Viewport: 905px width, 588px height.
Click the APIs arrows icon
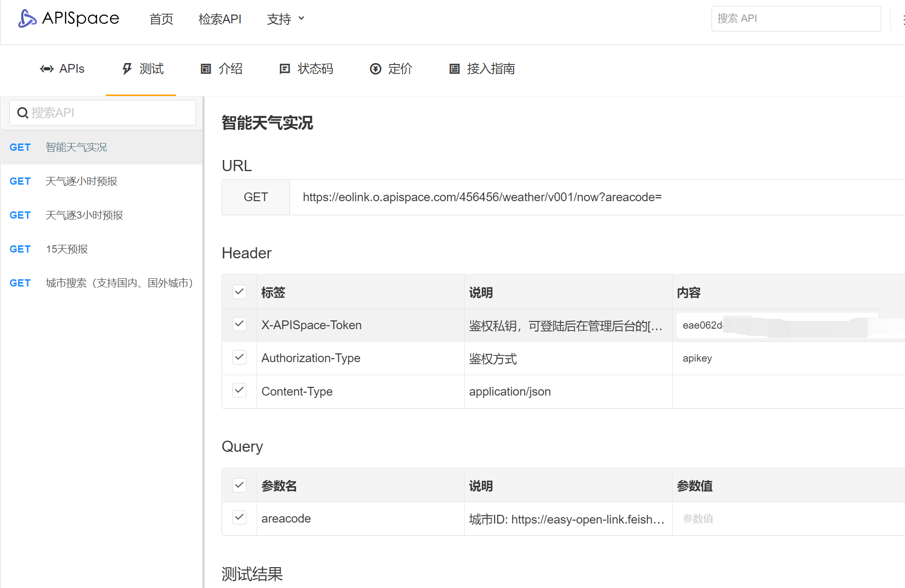pos(47,69)
